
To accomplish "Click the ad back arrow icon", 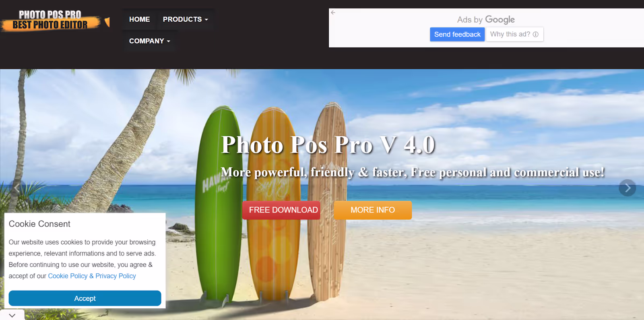I will (x=333, y=12).
